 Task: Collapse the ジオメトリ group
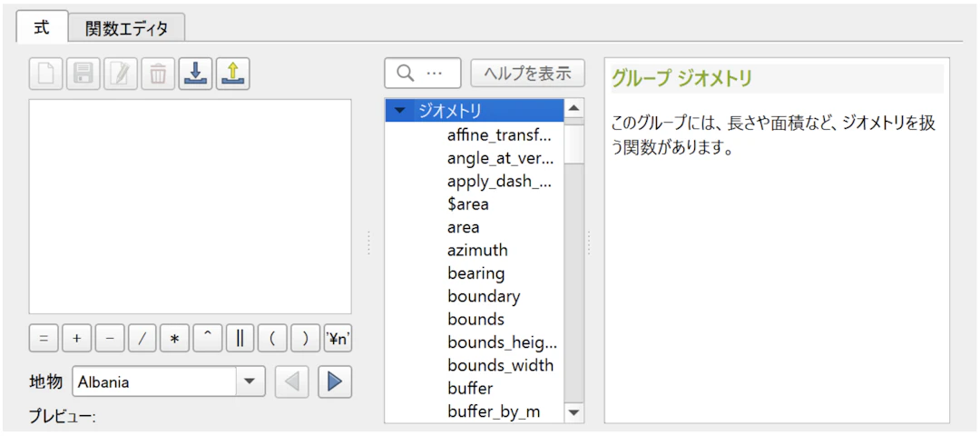[400, 111]
